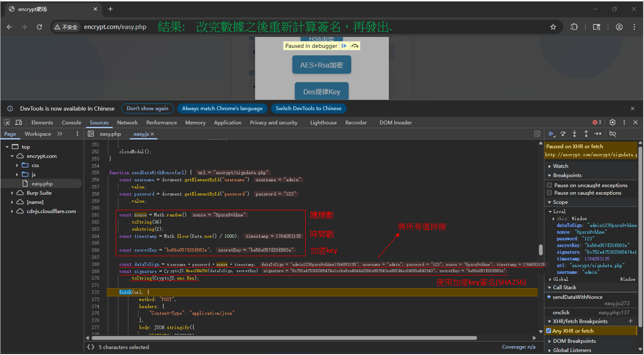Screen dimensions: 644x355
Task: Collapse the Scope section
Action: [x=592, y=202]
